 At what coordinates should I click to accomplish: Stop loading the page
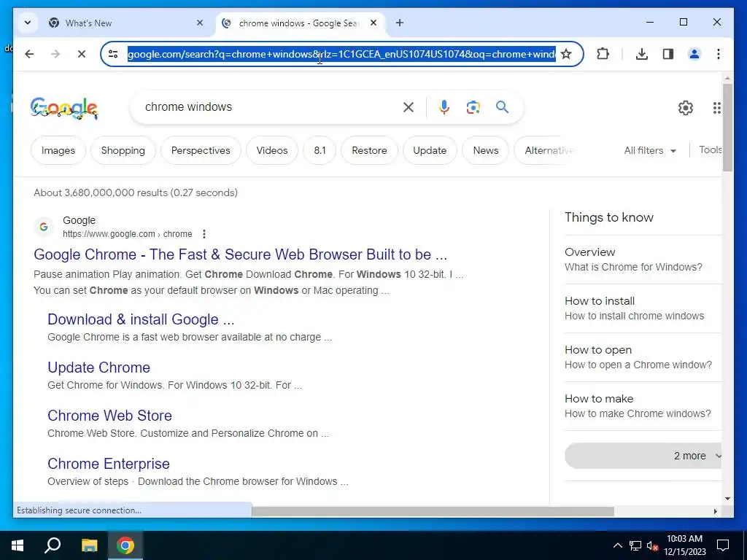coord(82,54)
